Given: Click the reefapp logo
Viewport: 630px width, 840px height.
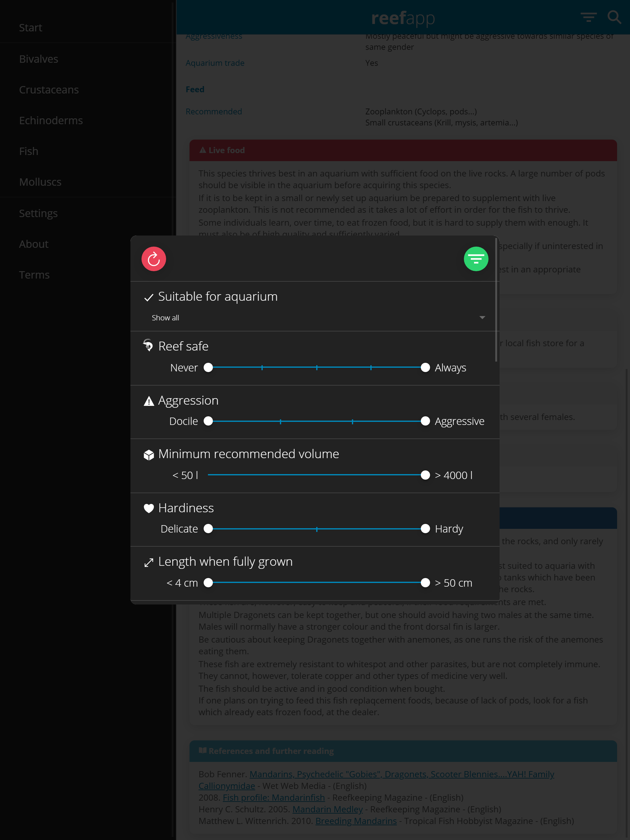Looking at the screenshot, I should pyautogui.click(x=403, y=18).
